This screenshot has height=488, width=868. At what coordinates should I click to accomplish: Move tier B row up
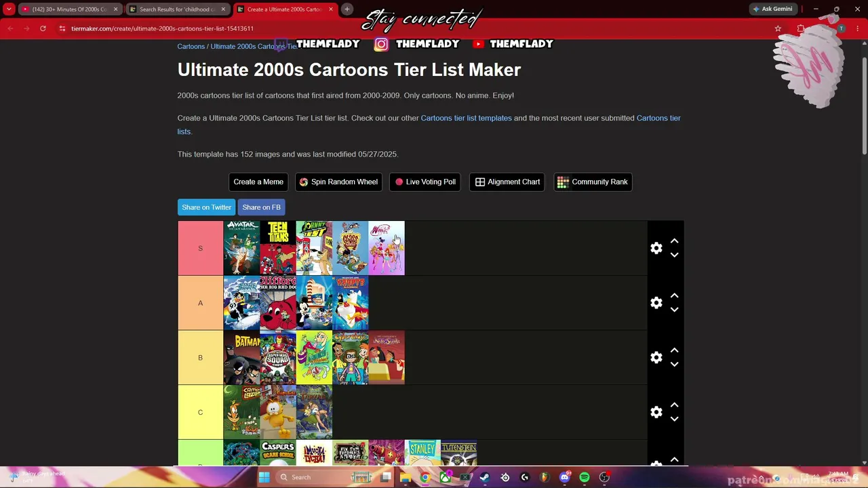pos(674,350)
